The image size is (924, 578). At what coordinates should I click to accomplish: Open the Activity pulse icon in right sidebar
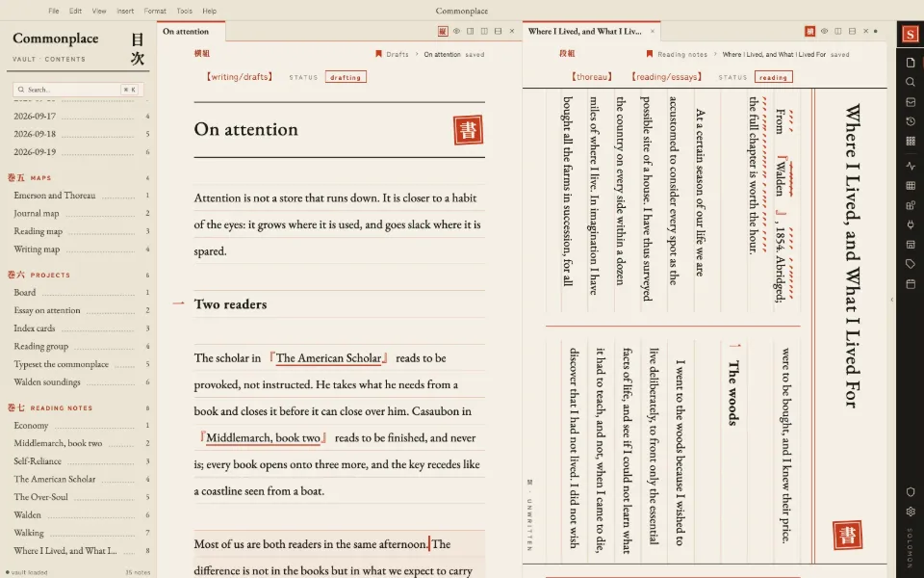911,167
